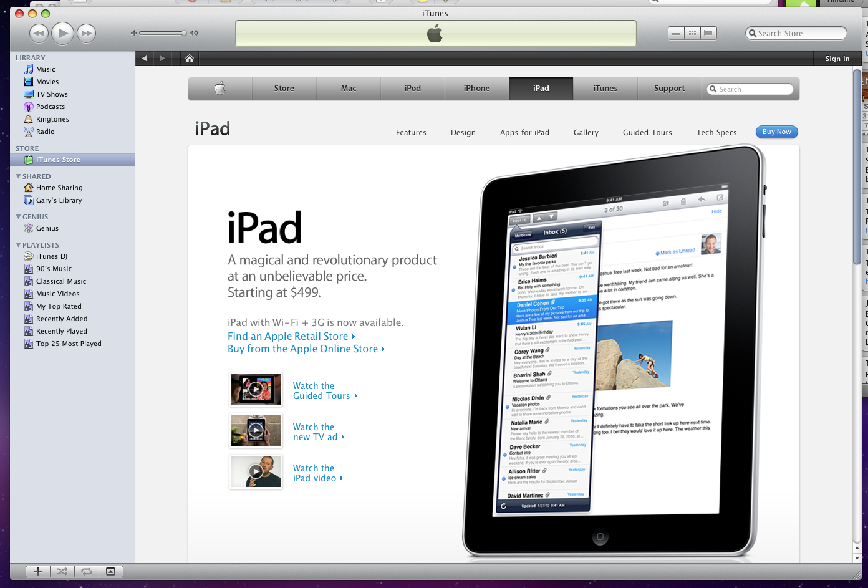Click Find an Apple Retail Store link
868x588 pixels.
pos(291,336)
